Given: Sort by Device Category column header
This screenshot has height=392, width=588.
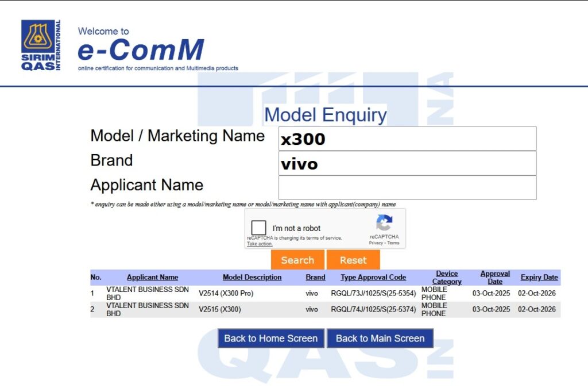Looking at the screenshot, I should (x=447, y=278).
